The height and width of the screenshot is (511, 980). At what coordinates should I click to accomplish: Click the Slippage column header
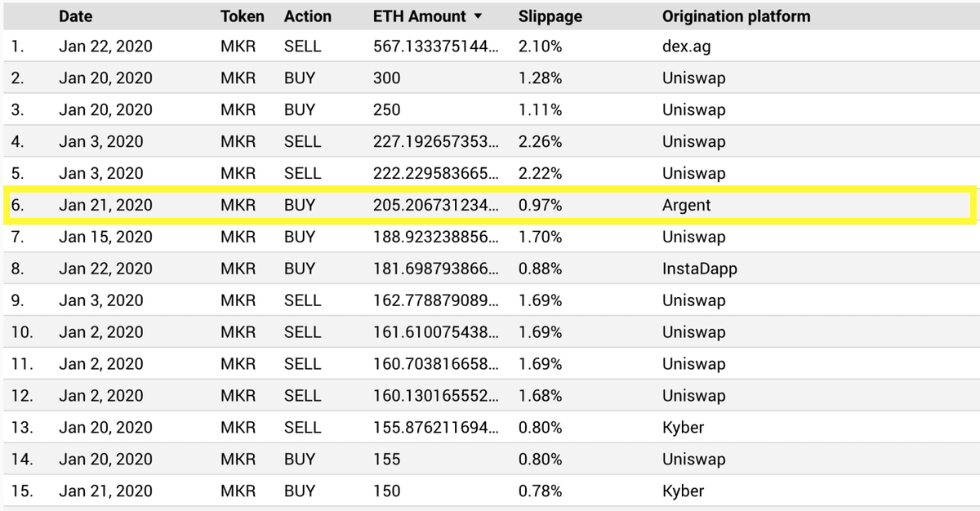coord(550,16)
